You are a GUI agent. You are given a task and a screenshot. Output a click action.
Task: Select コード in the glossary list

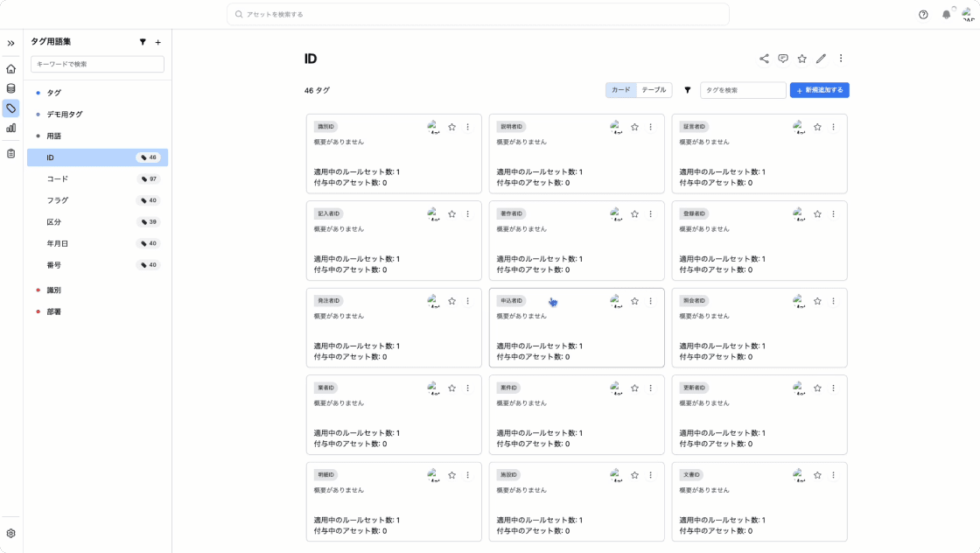58,179
